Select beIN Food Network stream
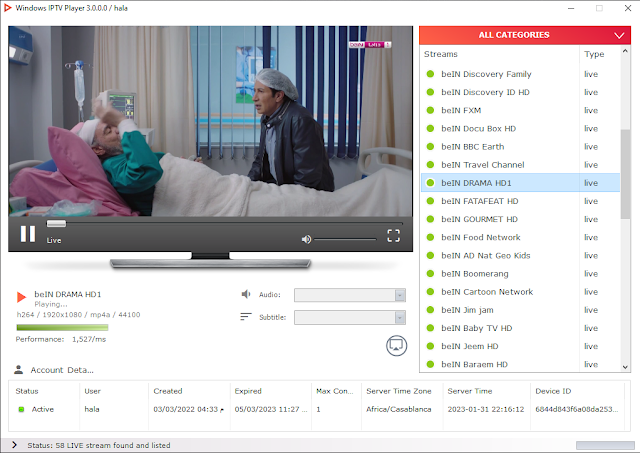The image size is (640, 453). pos(520,238)
